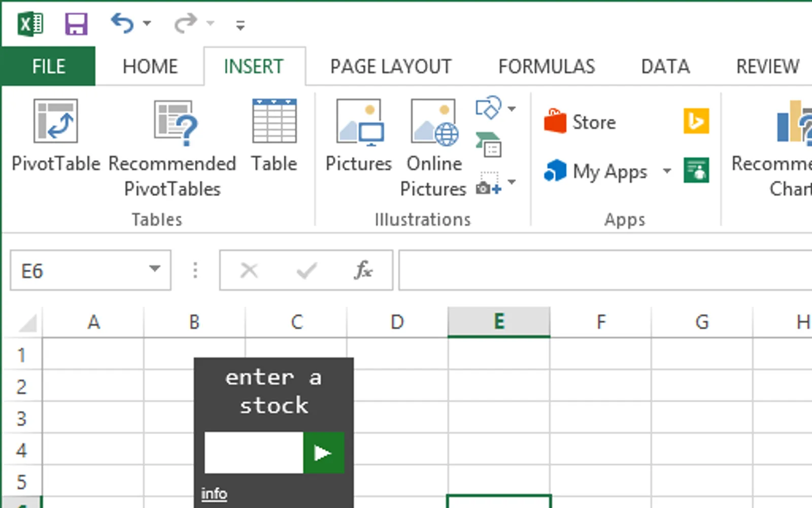Open the Shapes gallery icon

click(488, 108)
